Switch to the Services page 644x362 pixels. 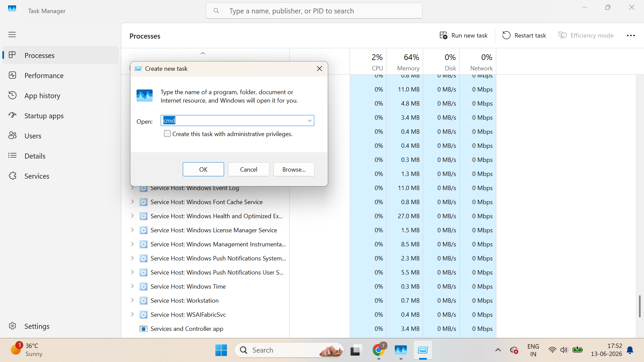click(60, 176)
